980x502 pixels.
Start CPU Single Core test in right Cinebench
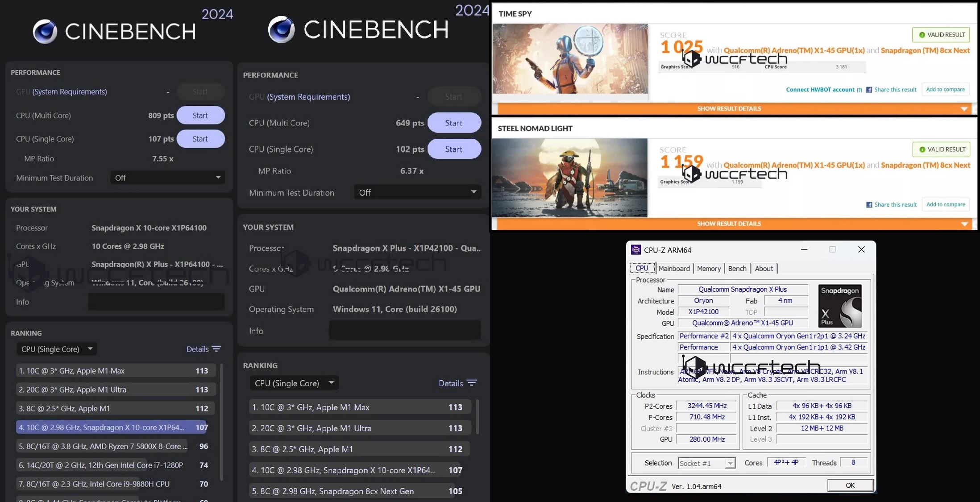(454, 149)
